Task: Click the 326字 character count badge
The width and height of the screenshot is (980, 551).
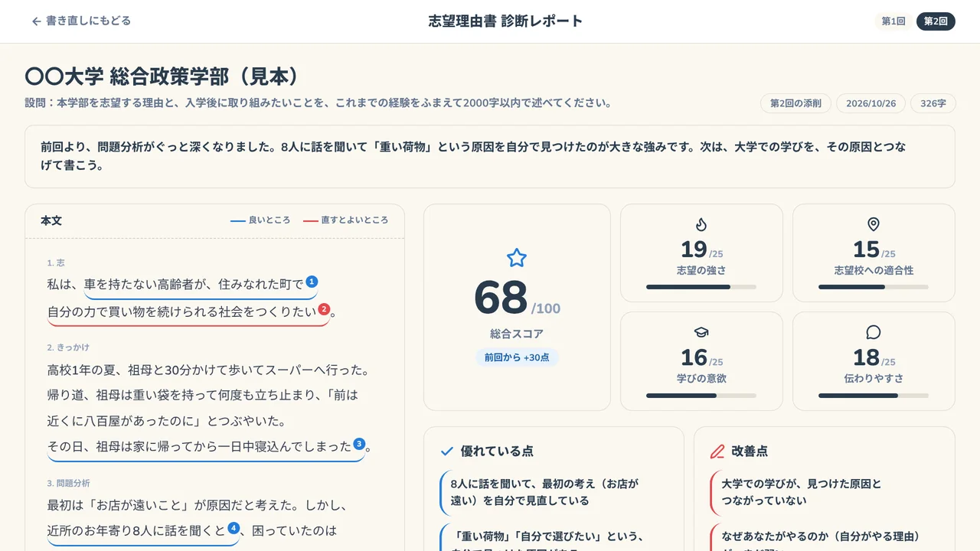Action: pyautogui.click(x=933, y=103)
